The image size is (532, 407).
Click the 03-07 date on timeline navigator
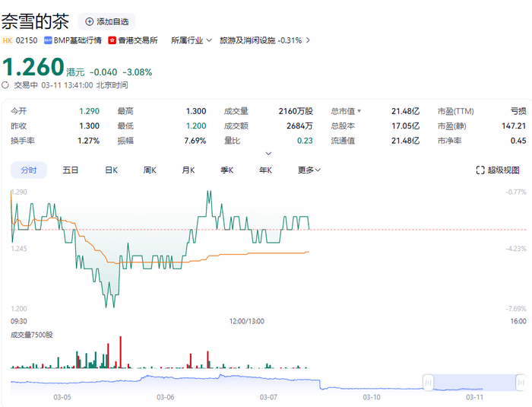pyautogui.click(x=268, y=397)
